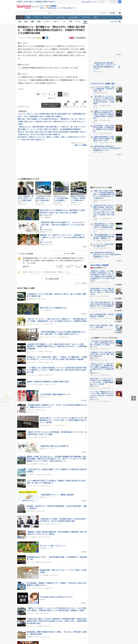138x644 pixels.
Task: Expand first comment with もっと見る
Action: [32, 263]
